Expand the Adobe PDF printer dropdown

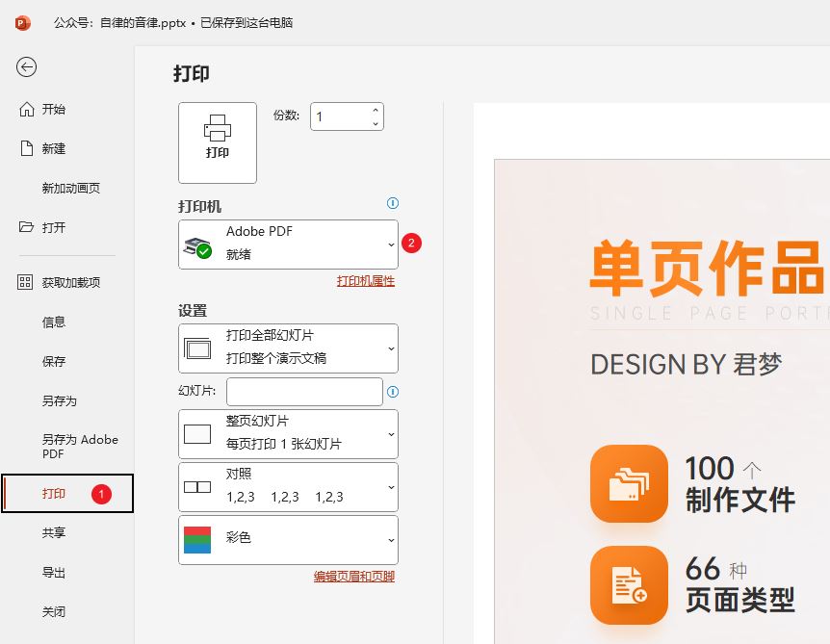[288, 245]
